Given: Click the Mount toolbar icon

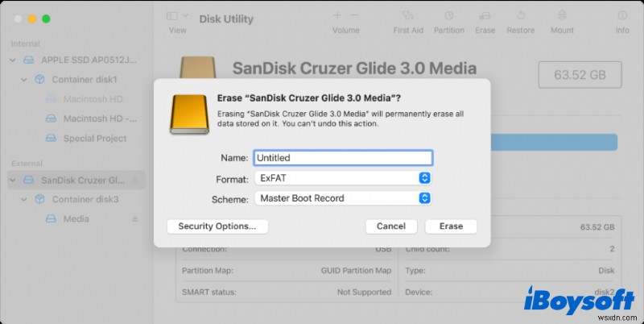Looking at the screenshot, I should (562, 16).
